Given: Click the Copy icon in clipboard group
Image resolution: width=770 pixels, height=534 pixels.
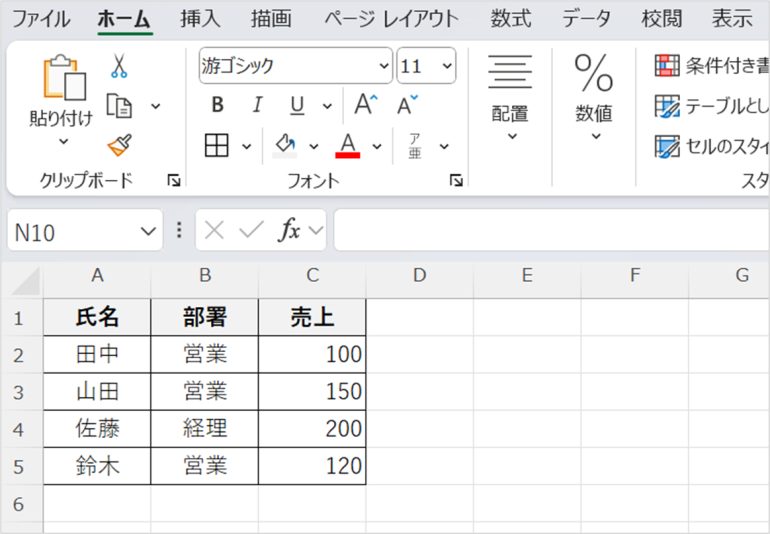Looking at the screenshot, I should tap(120, 106).
